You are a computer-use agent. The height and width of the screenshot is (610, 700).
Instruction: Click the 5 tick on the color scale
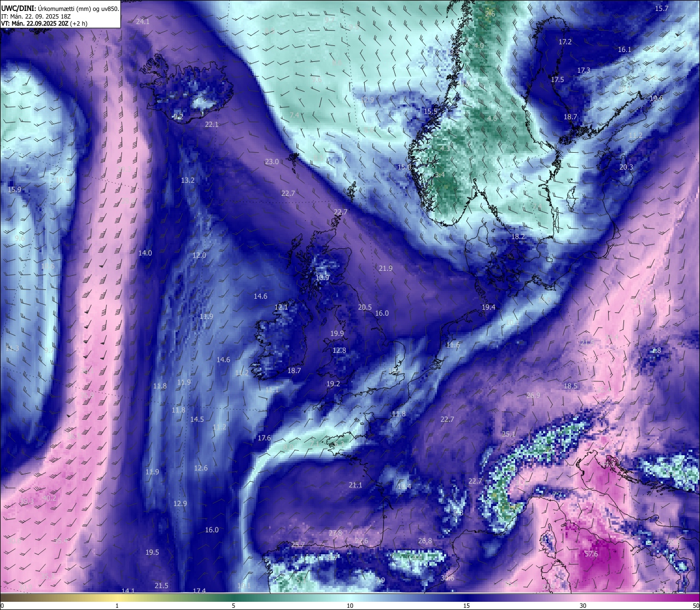[x=234, y=606]
